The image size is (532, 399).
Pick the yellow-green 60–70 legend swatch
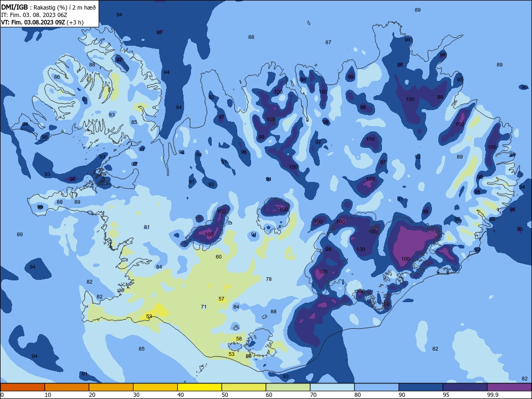(x=288, y=387)
